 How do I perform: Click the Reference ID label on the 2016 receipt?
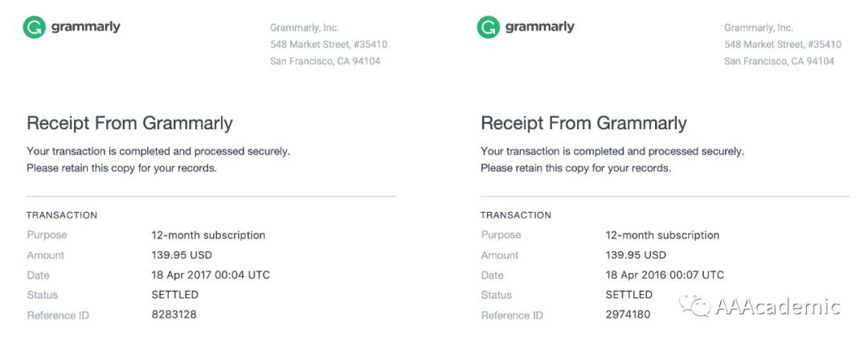click(x=512, y=316)
